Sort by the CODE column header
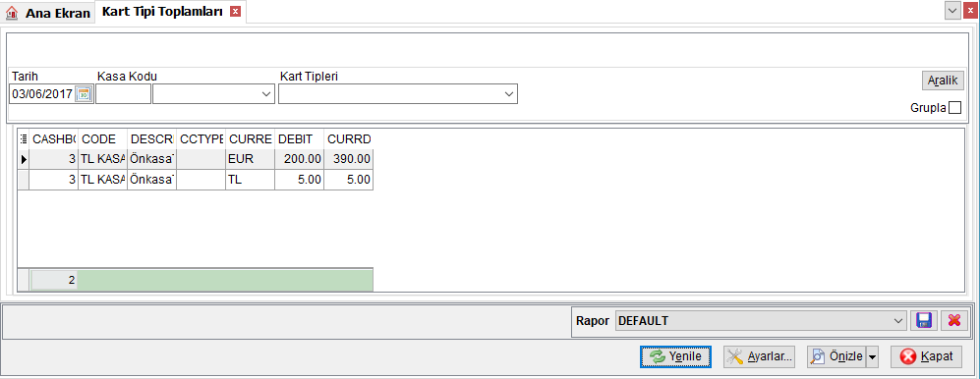This screenshot has width=980, height=379. tap(102, 138)
